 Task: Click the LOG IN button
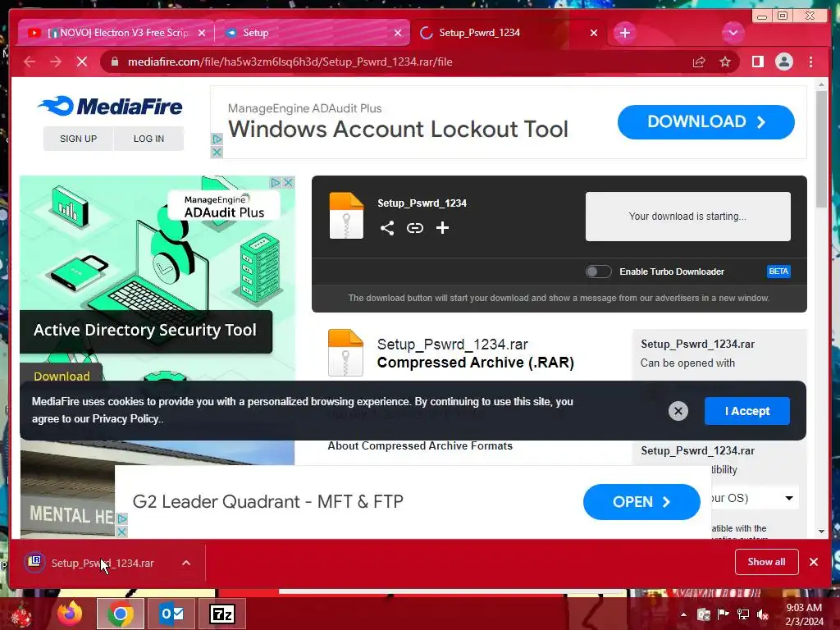pos(149,139)
